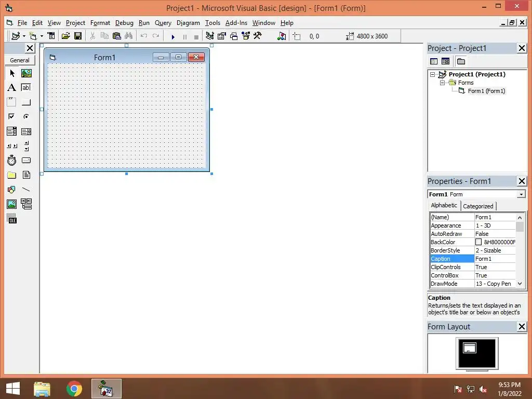Open the Project menu
This screenshot has height=399, width=532.
point(75,23)
